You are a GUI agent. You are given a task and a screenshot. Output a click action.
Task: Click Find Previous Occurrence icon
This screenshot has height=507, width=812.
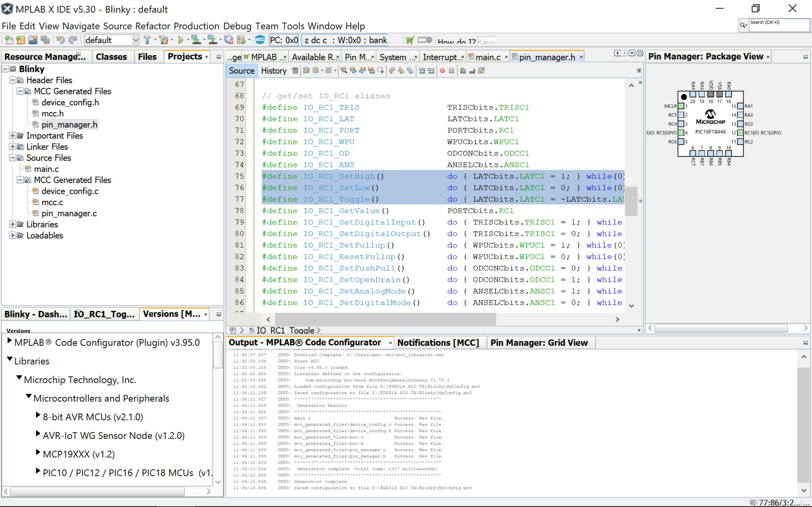pos(353,71)
